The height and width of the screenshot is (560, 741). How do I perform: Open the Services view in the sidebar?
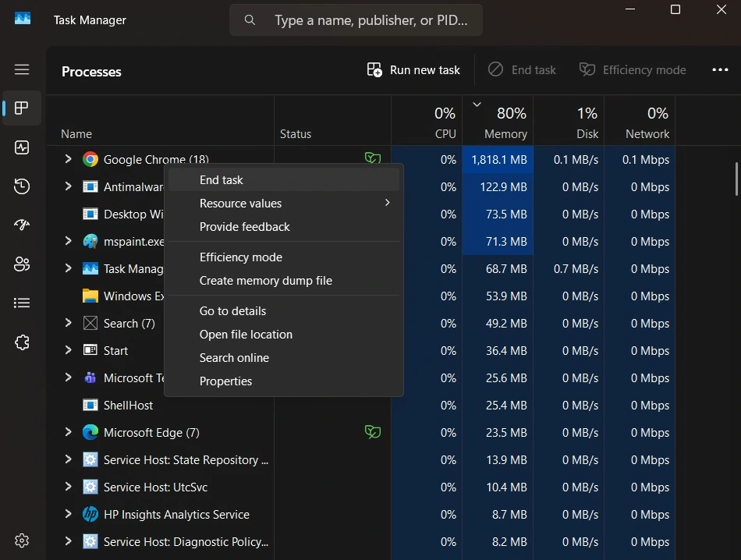22,342
